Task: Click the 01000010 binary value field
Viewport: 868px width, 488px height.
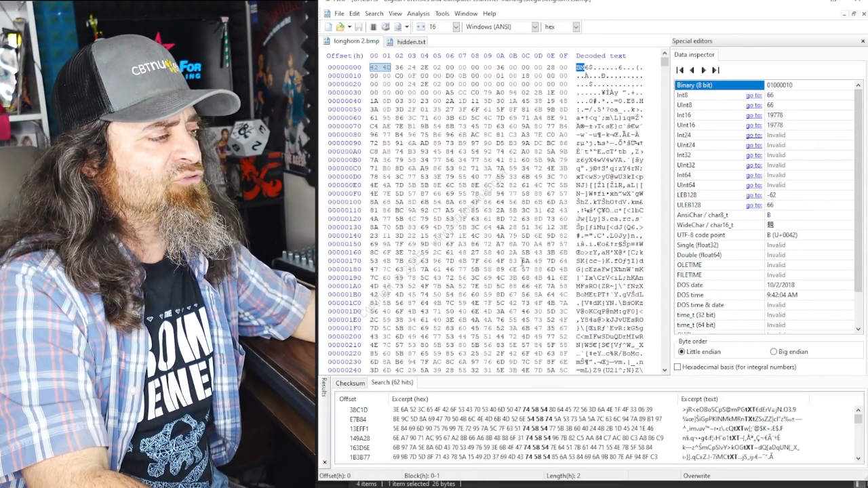Action: [x=809, y=85]
